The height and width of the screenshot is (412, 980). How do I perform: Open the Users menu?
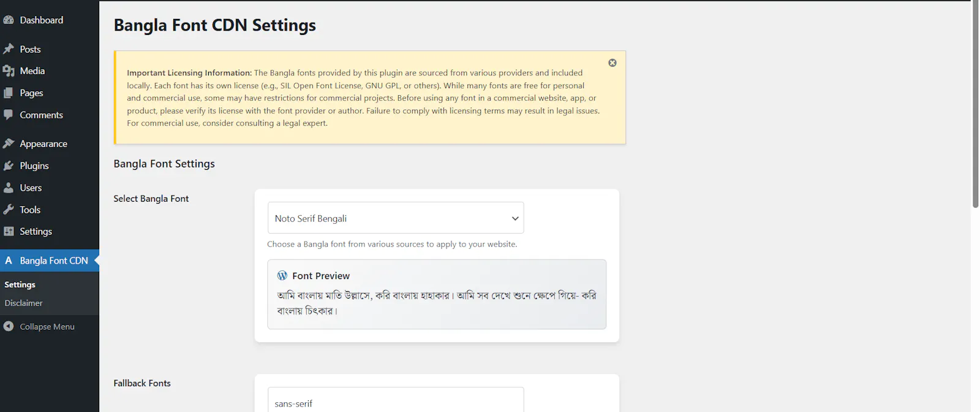point(50,188)
